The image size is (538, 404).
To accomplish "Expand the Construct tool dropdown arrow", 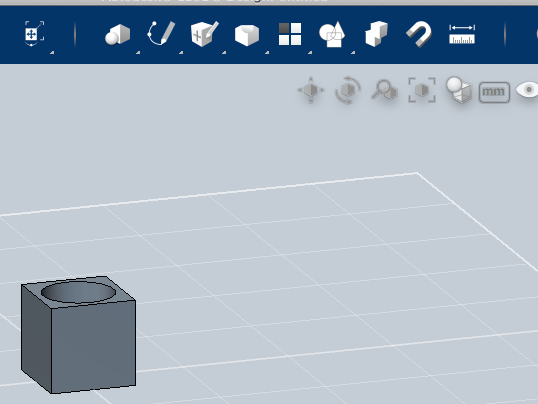I will click(x=224, y=53).
